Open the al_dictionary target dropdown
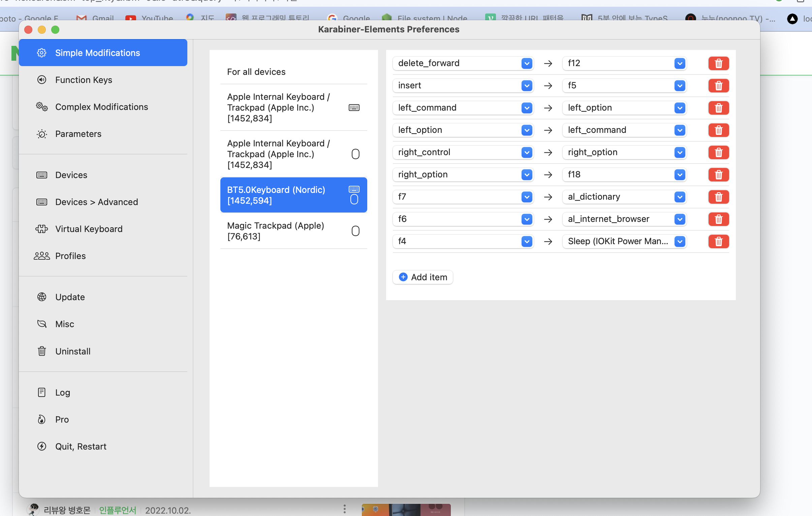812x516 pixels. tap(624, 197)
